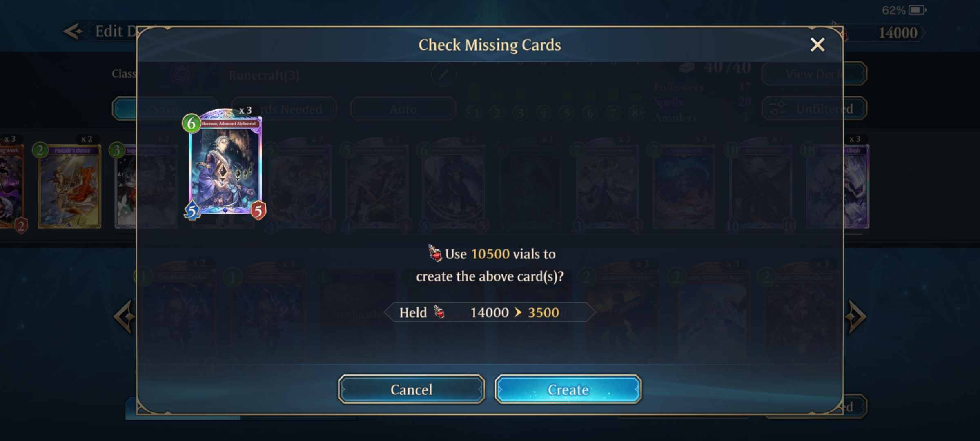Tap the vial icon in Held row

(x=439, y=312)
